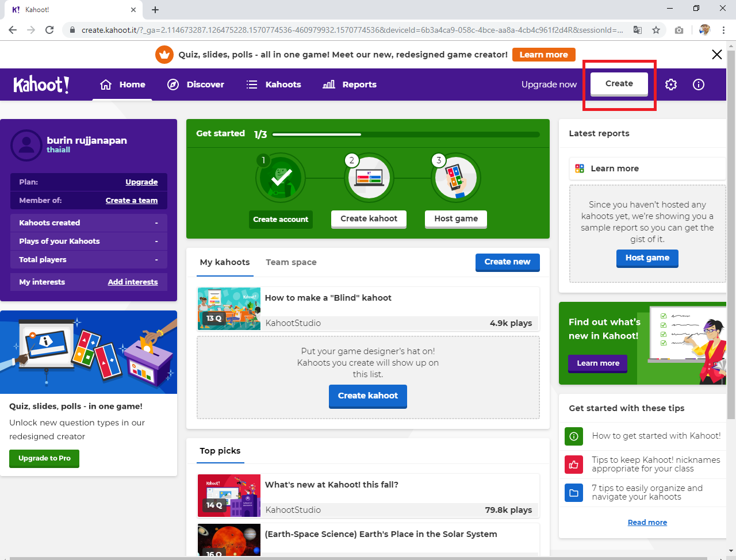Click the translate page icon
This screenshot has height=560, width=736.
tap(637, 30)
